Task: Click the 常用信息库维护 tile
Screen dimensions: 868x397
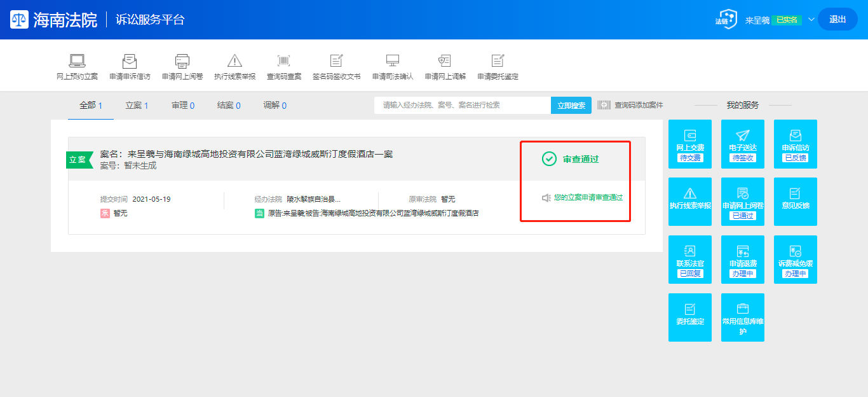Action: click(x=743, y=317)
